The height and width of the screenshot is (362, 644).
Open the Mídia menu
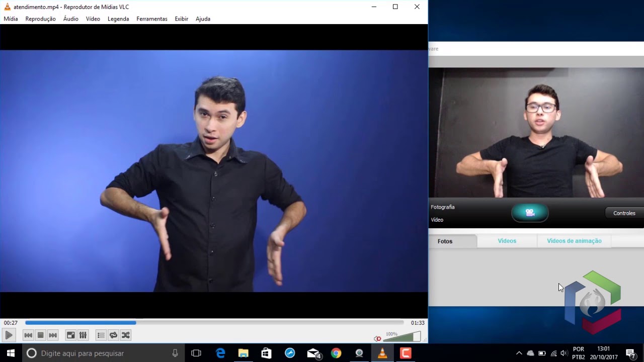pyautogui.click(x=11, y=19)
